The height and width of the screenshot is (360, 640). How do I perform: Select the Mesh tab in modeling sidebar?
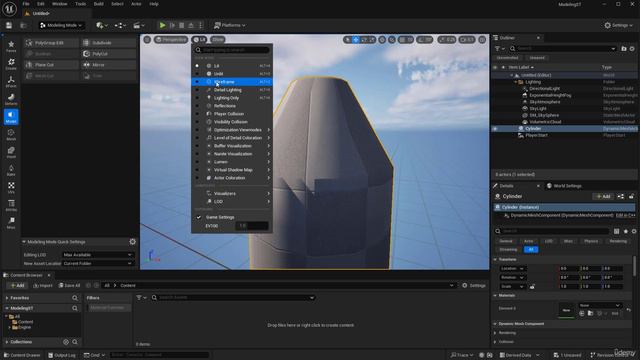pos(11,135)
